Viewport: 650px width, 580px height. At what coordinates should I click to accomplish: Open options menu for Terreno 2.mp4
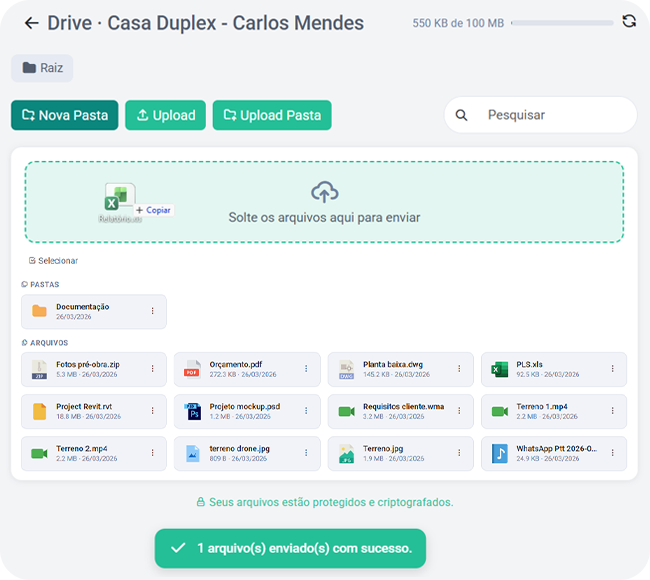pos(153,453)
